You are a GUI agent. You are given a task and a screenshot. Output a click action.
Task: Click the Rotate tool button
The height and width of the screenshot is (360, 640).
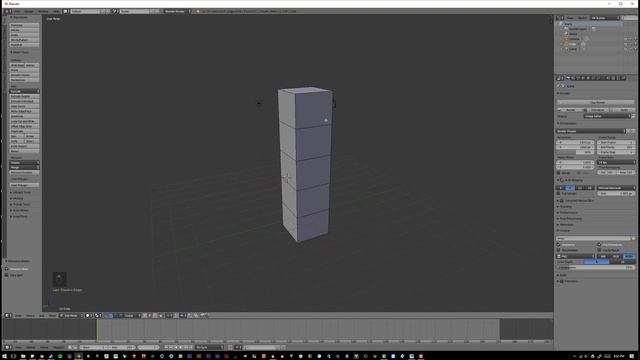click(24, 30)
